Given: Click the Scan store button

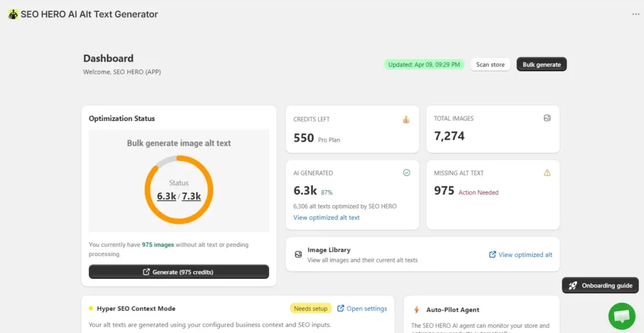Looking at the screenshot, I should pos(490,65).
